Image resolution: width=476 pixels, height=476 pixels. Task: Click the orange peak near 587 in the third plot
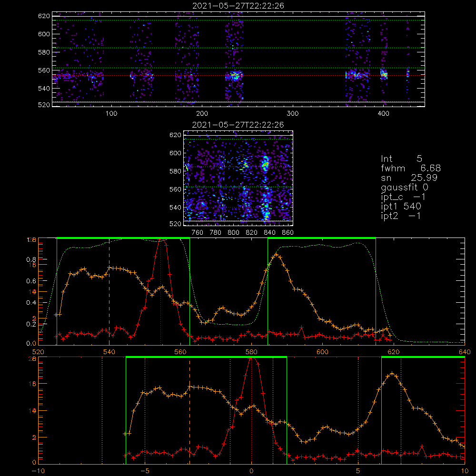pyautogui.click(x=276, y=255)
